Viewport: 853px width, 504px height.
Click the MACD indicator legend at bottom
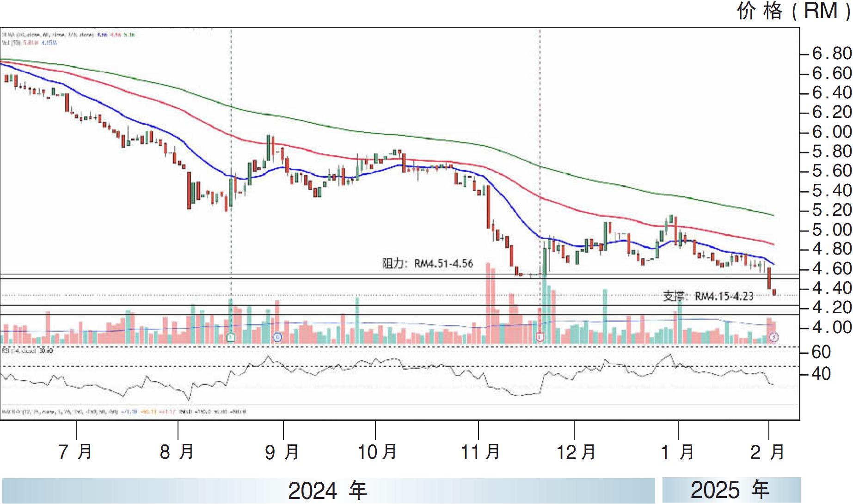124,411
